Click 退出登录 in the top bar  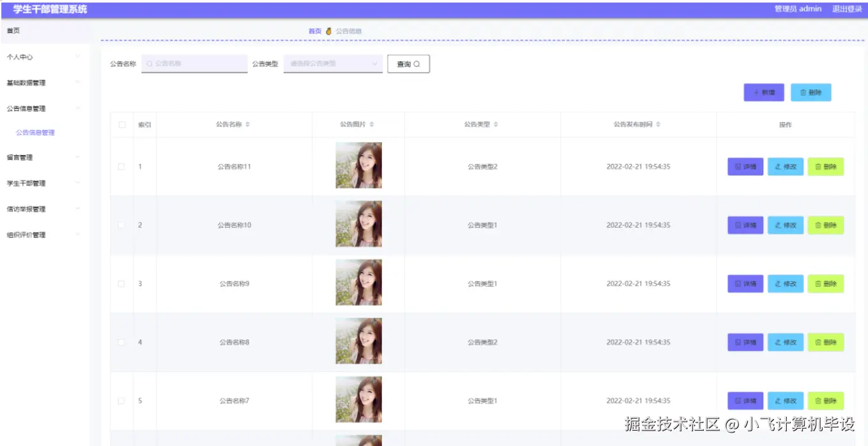click(847, 9)
